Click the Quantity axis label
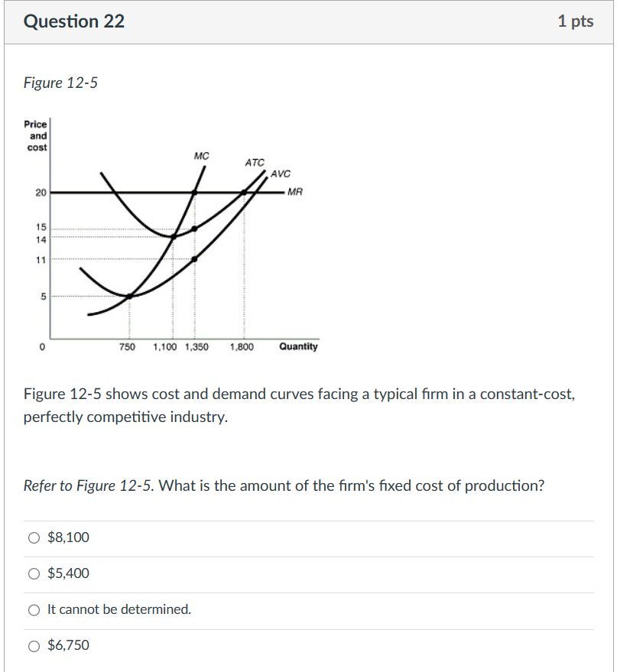The height and width of the screenshot is (672, 617). tap(297, 346)
